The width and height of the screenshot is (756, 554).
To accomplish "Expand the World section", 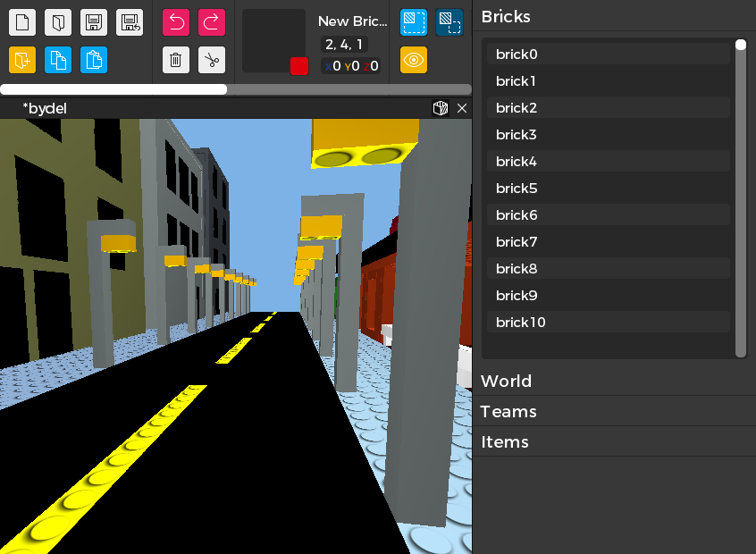I will click(506, 382).
